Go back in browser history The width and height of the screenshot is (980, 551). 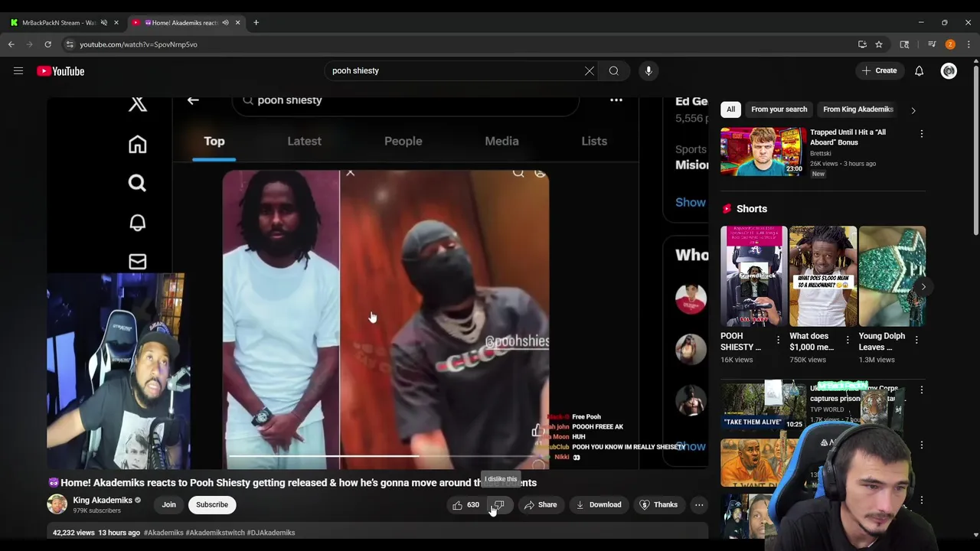click(11, 44)
